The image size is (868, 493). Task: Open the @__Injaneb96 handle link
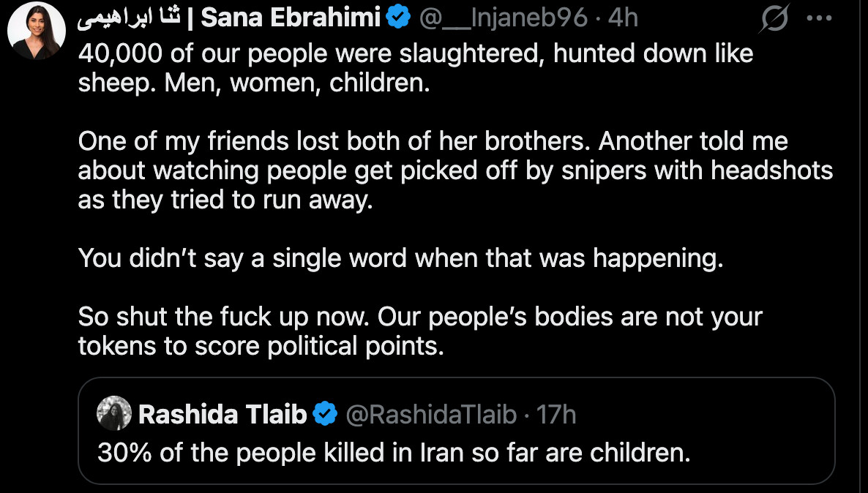pos(503,18)
